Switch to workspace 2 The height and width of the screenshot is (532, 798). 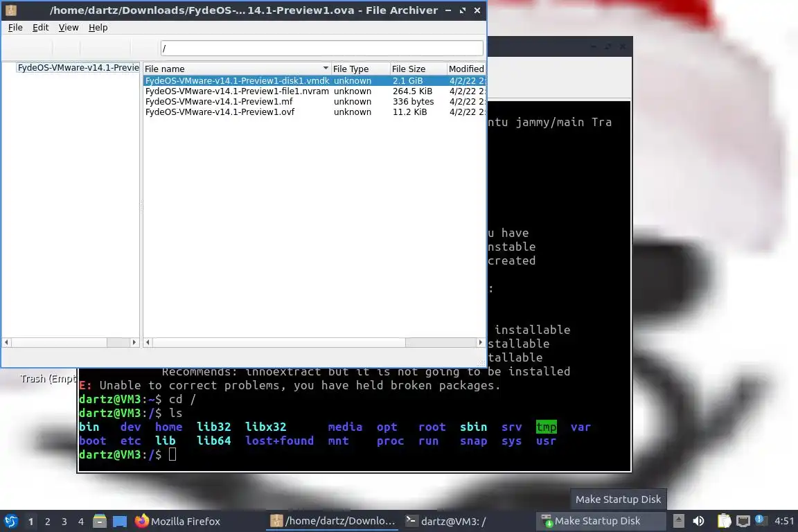48,522
